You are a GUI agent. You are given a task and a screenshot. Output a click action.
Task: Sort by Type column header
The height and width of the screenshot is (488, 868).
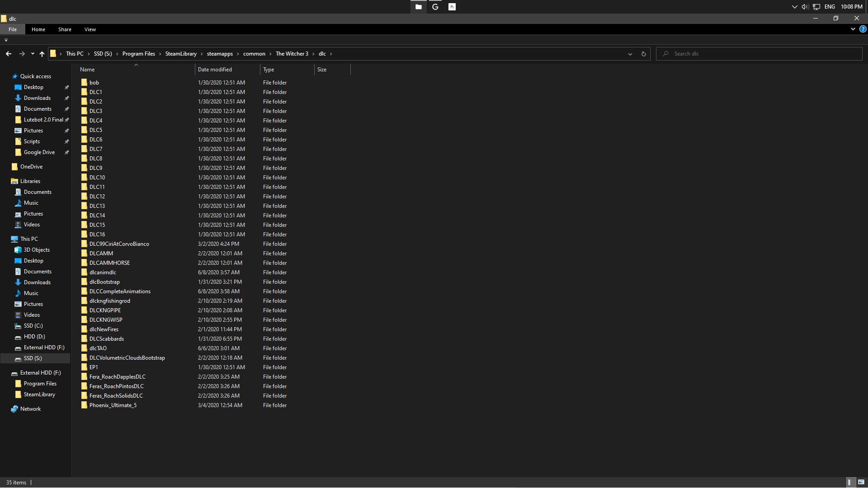[287, 70]
